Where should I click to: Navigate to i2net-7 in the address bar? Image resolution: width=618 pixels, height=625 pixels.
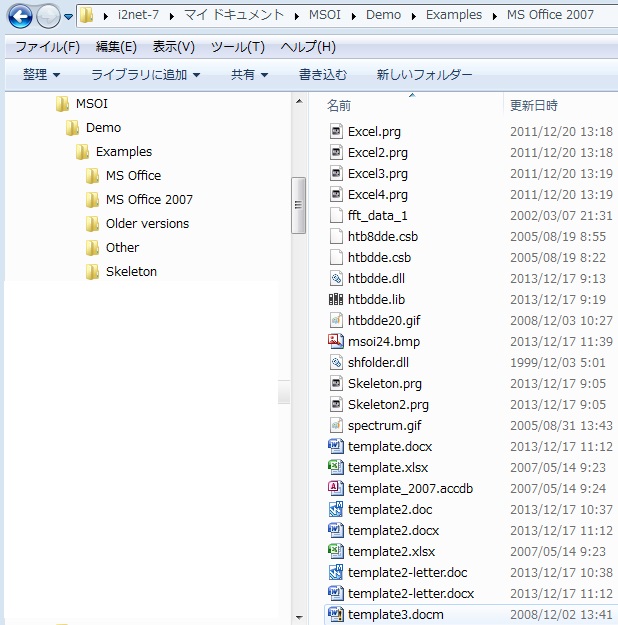coord(138,15)
